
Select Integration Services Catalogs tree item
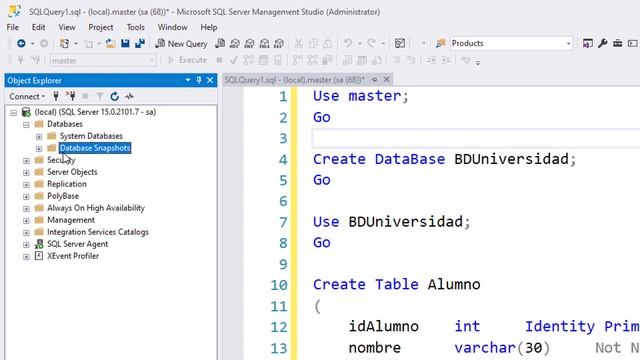pos(98,232)
